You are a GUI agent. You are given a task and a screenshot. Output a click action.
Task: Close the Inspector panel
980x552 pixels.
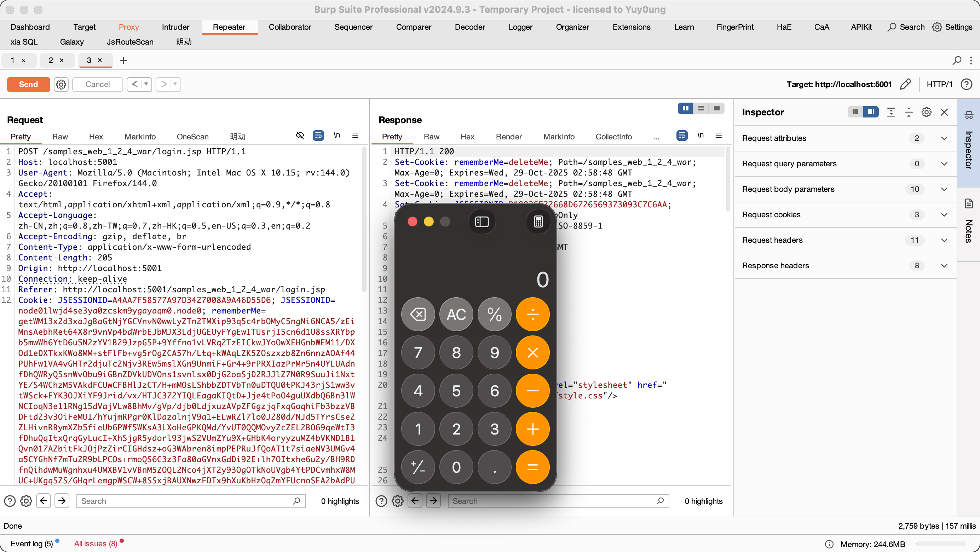coord(944,112)
